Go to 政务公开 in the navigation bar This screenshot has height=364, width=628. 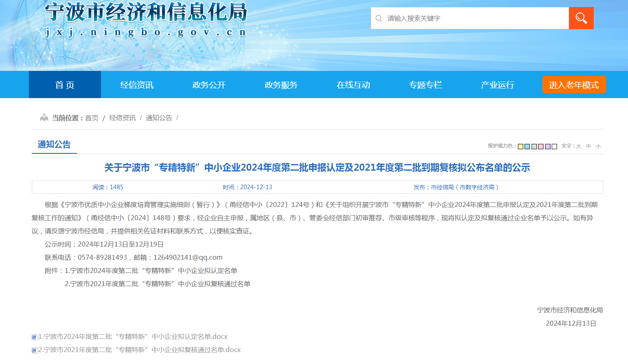tap(209, 85)
